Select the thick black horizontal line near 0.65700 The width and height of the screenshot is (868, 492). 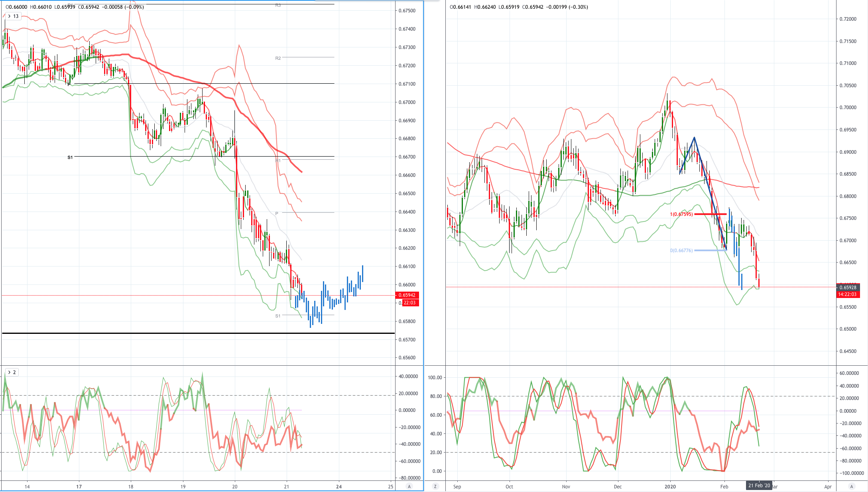[x=198, y=333]
